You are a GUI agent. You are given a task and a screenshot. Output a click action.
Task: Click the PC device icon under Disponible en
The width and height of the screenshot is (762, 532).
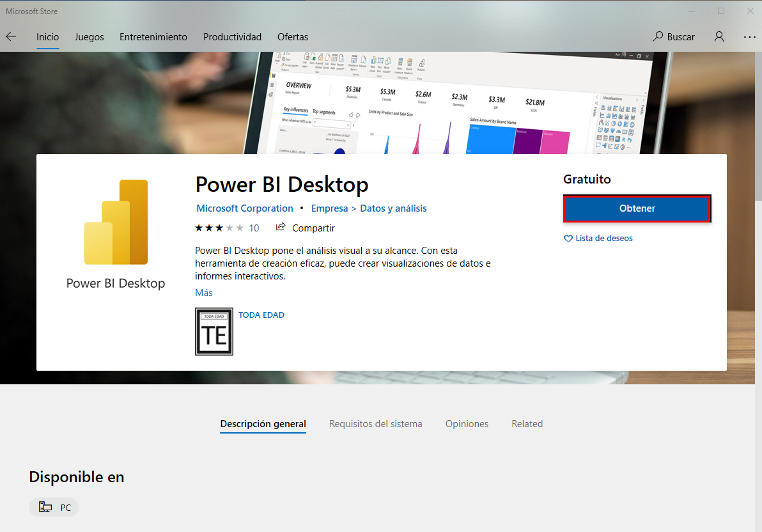click(45, 506)
